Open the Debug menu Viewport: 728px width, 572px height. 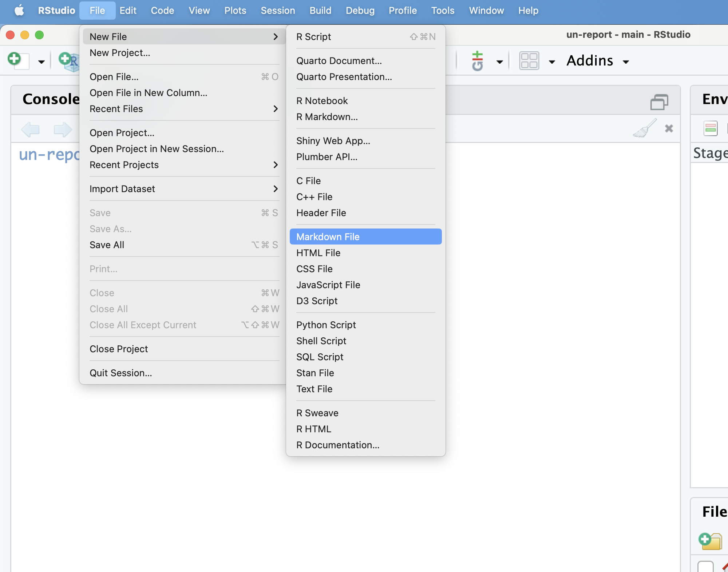[x=360, y=11]
